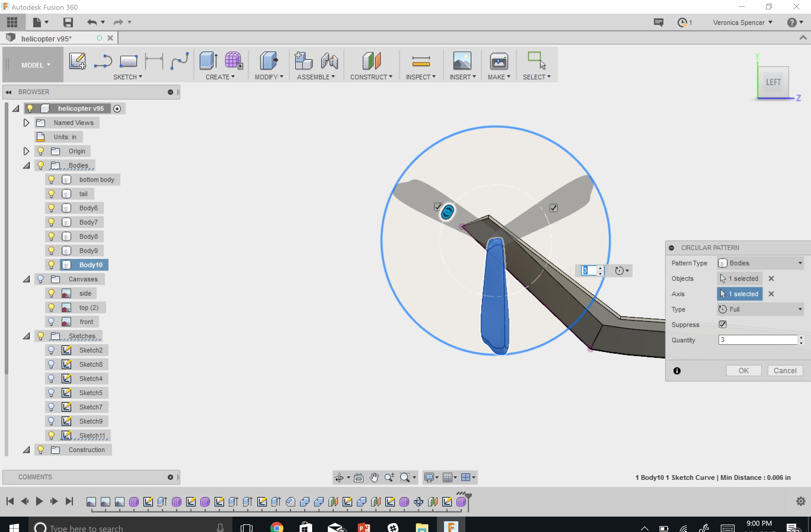The height and width of the screenshot is (532, 811).
Task: Click the Quantity input field
Action: 758,339
